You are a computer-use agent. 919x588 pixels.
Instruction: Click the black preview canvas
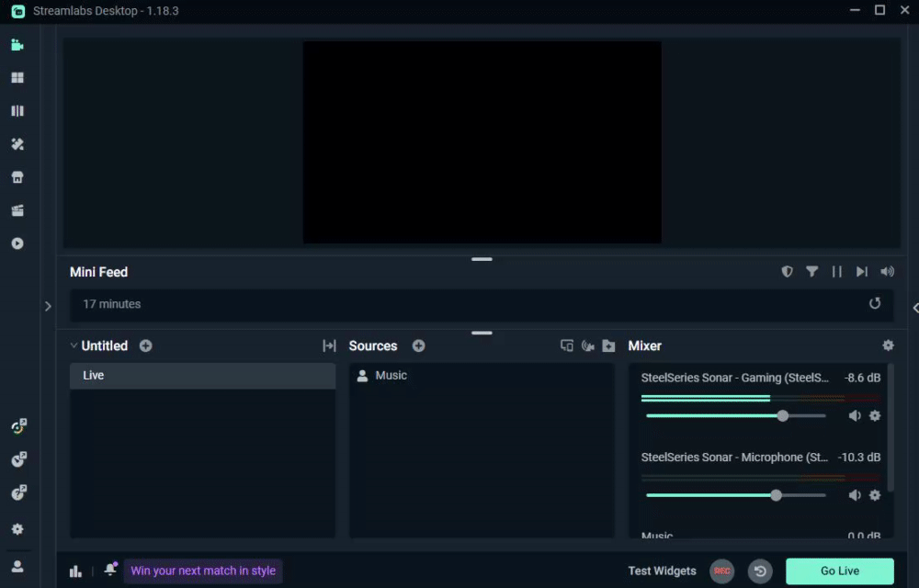(482, 142)
